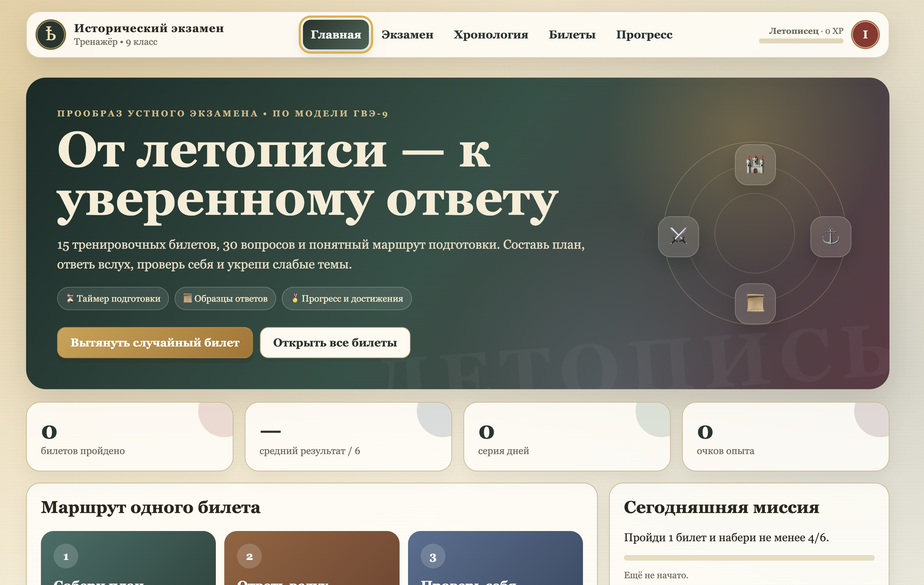The height and width of the screenshot is (585, 924).
Task: Click the anchor icon in the hero circle
Action: tap(831, 236)
